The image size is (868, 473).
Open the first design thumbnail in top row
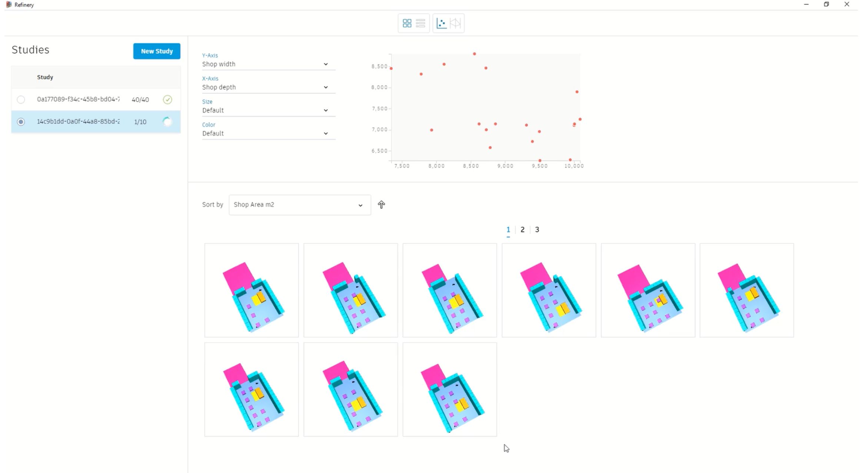tap(252, 290)
